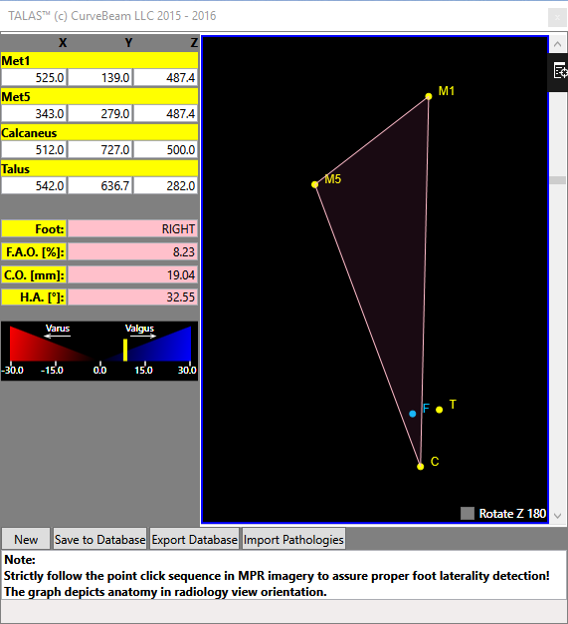Click the scroll down arrow on right scrollbar
This screenshot has width=568, height=624.
(557, 516)
